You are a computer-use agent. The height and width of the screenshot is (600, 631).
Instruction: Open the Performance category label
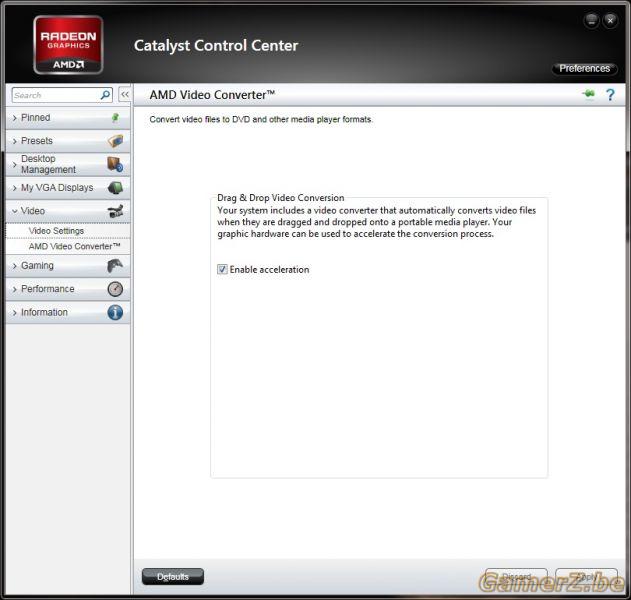[47, 289]
